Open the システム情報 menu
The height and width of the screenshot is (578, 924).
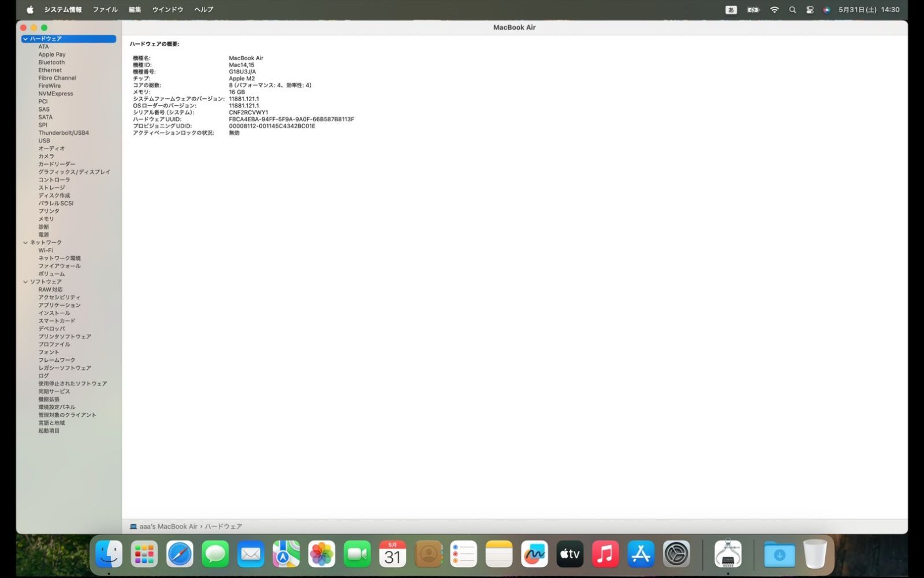click(63, 9)
